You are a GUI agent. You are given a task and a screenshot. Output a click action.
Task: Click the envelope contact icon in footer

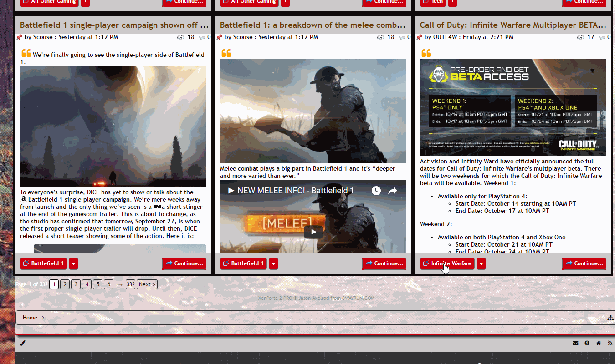pyautogui.click(x=575, y=343)
